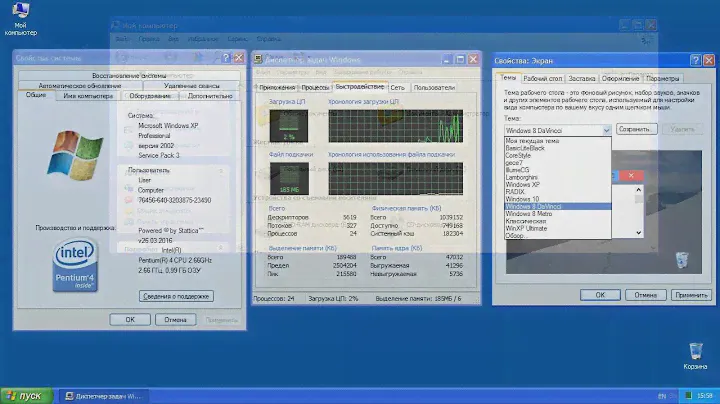Open the Сеть tab in Task Manager
This screenshot has width=720, height=404.
click(397, 88)
